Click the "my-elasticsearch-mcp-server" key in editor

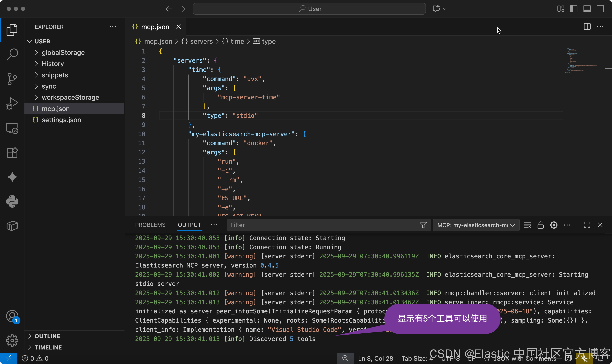click(x=241, y=134)
